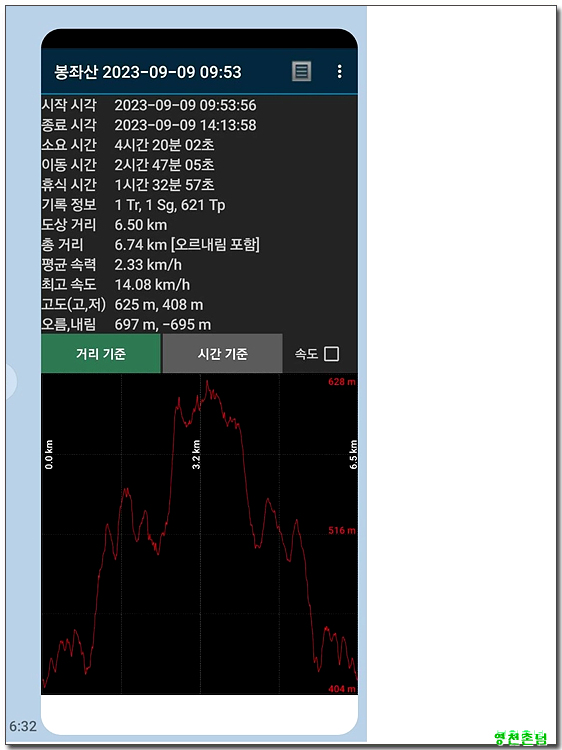The width and height of the screenshot is (562, 750).
Task: Click the 6:32 message timestamp
Action: [x=23, y=727]
